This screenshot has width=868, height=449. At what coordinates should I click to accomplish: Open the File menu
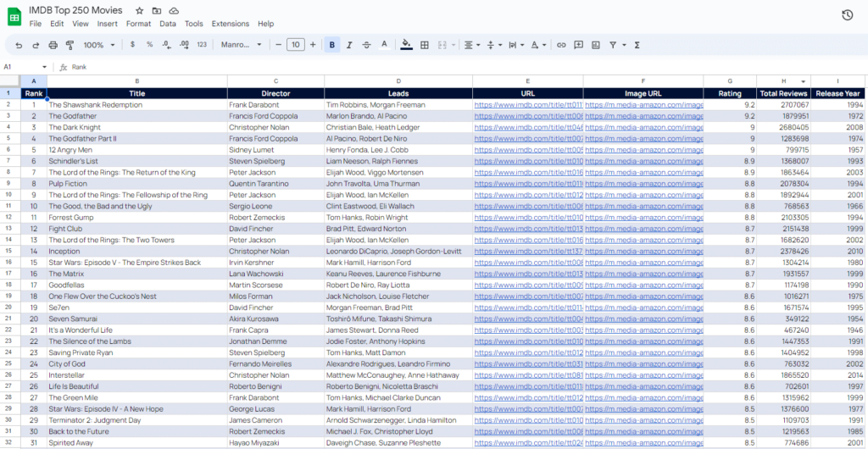(36, 24)
